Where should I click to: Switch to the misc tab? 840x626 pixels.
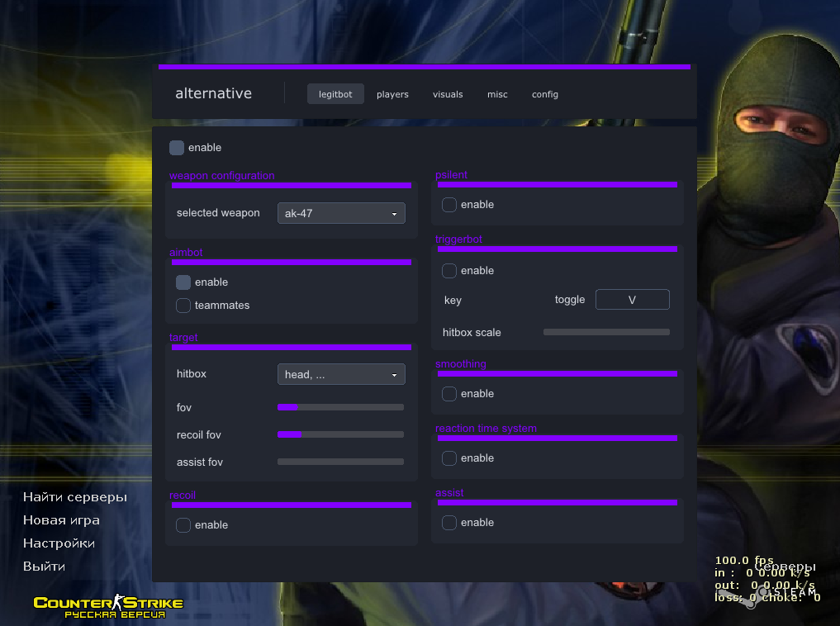pyautogui.click(x=497, y=94)
